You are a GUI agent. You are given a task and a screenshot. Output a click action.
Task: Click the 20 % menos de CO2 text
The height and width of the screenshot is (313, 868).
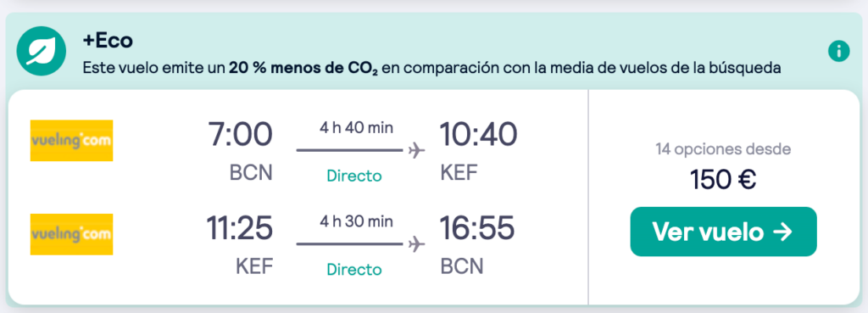303,69
